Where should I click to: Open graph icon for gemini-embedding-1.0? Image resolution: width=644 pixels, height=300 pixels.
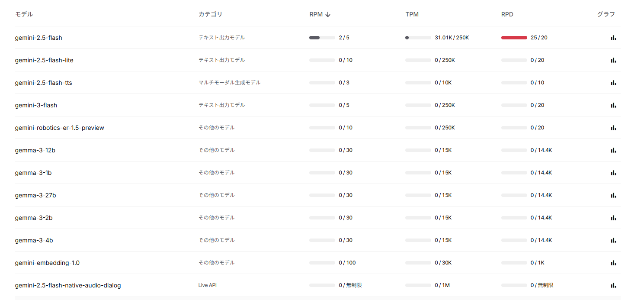coord(613,263)
